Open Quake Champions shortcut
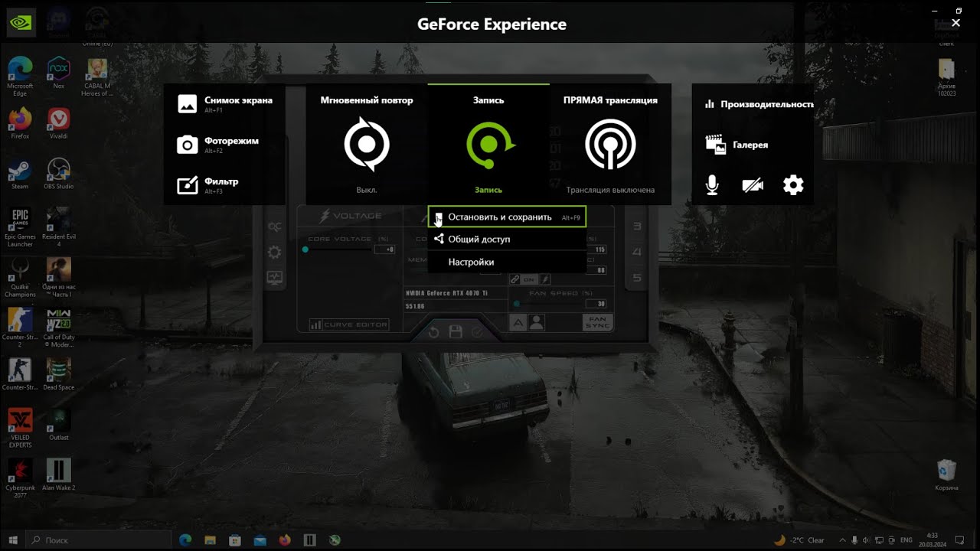This screenshot has height=551, width=980. click(x=20, y=277)
